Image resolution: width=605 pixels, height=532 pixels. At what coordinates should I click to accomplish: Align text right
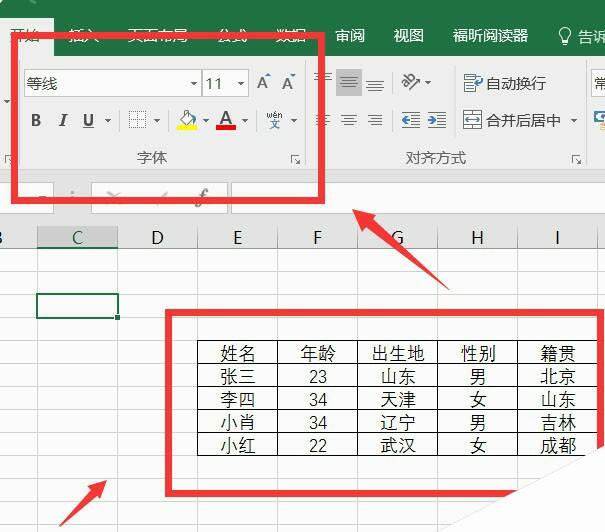tap(375, 120)
